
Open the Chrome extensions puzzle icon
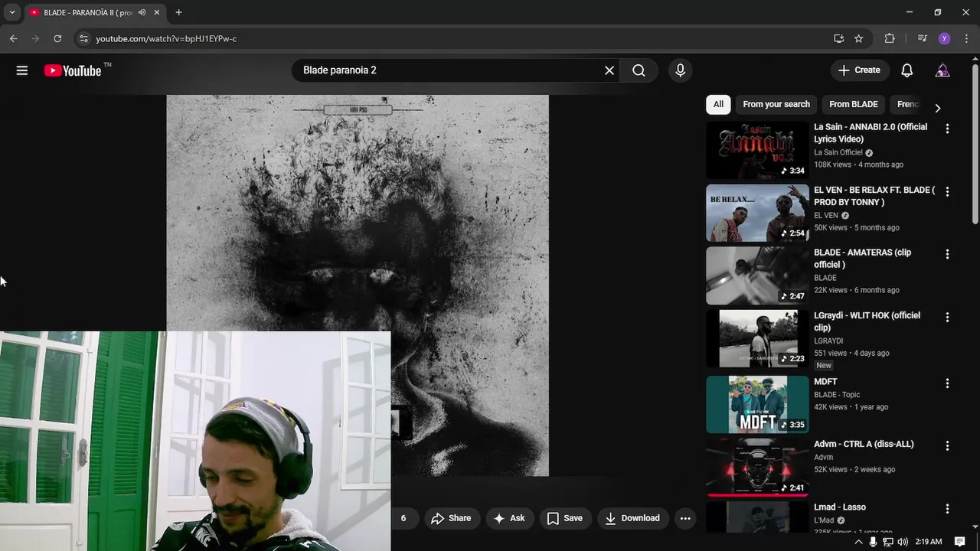coord(890,38)
